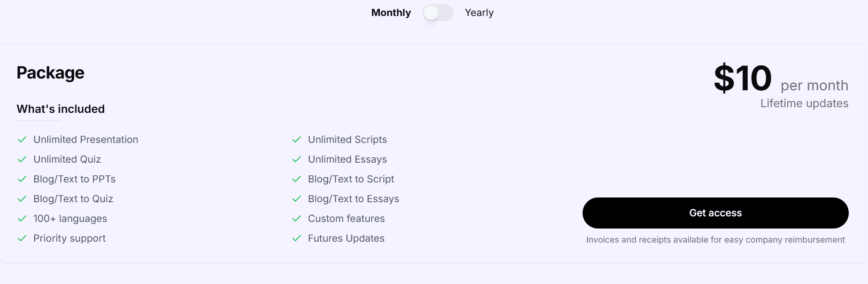This screenshot has width=868, height=284.
Task: Click checkmark beside Futures Updates
Action: (x=297, y=238)
